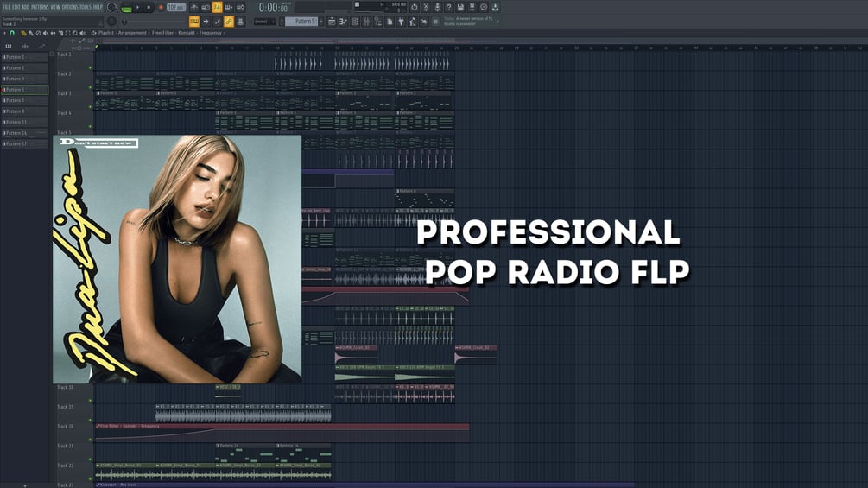Toggle the overdub recording icon
The image size is (868, 488).
click(x=229, y=7)
